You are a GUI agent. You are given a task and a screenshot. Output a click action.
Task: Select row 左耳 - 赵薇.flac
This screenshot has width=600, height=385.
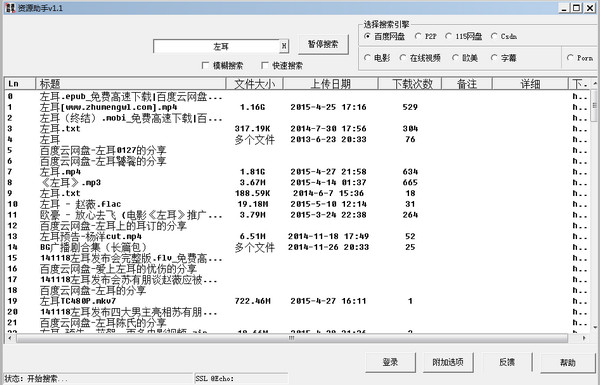pyautogui.click(x=298, y=204)
